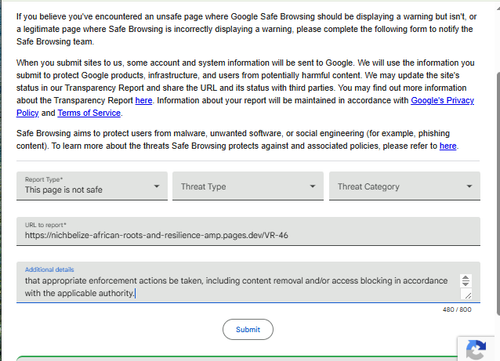
Task: Open the Threat Category dropdown
Action: point(404,186)
